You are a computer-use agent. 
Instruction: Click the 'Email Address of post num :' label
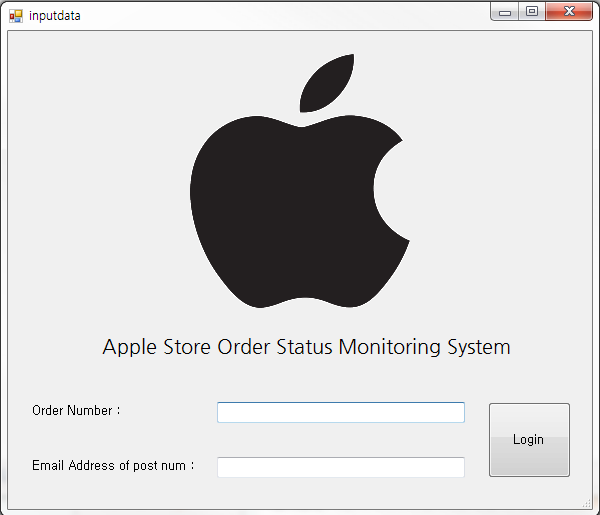pyautogui.click(x=113, y=466)
